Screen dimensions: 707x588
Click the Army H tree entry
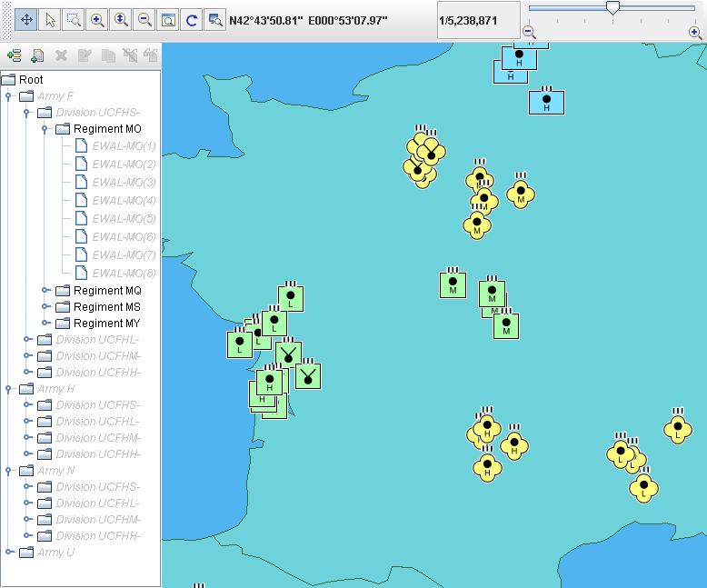(55, 389)
